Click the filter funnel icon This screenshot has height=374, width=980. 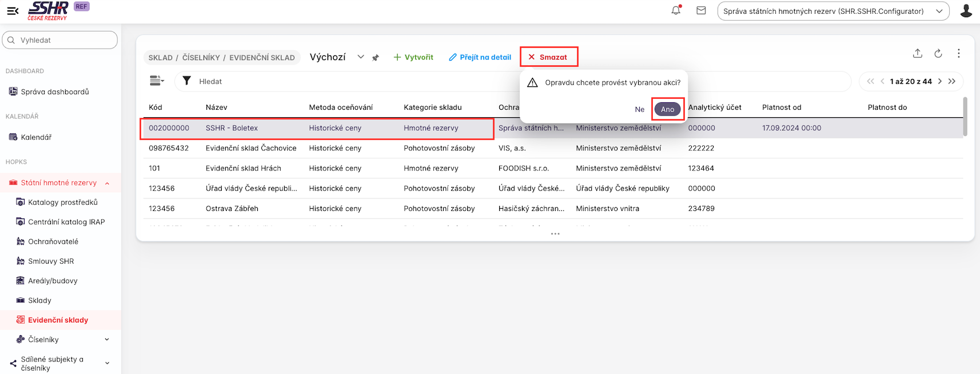[x=186, y=81]
